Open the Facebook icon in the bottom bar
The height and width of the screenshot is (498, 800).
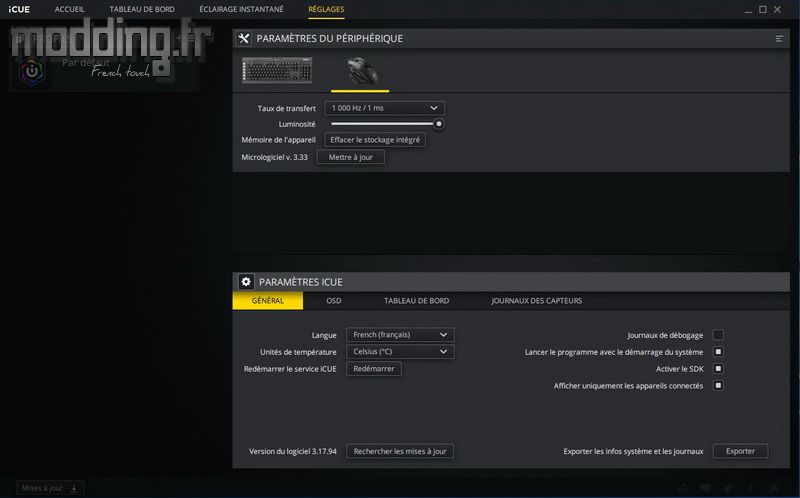click(x=751, y=489)
